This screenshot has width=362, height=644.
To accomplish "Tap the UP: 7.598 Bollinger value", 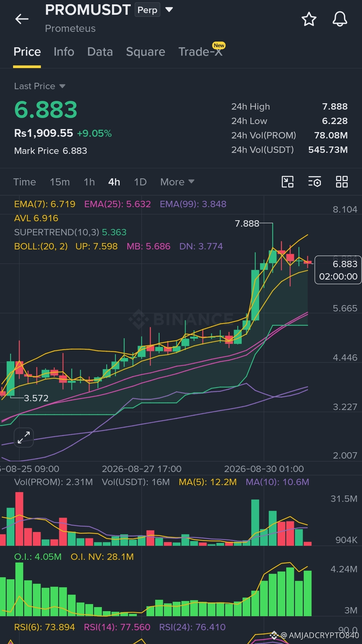I will [97, 246].
